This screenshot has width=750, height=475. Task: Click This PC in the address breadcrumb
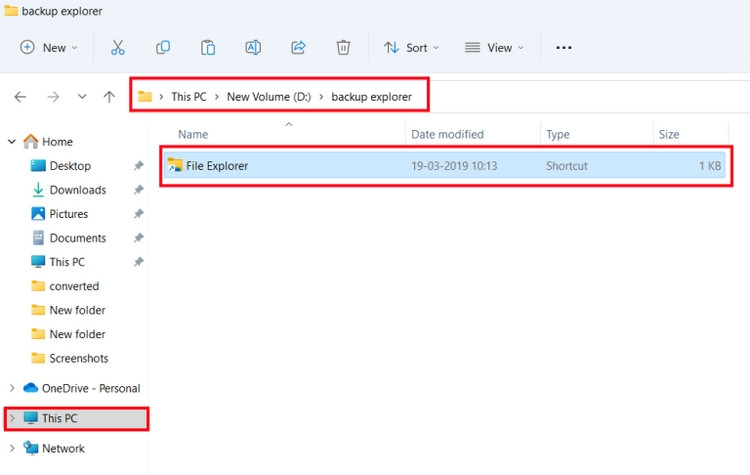tap(189, 97)
